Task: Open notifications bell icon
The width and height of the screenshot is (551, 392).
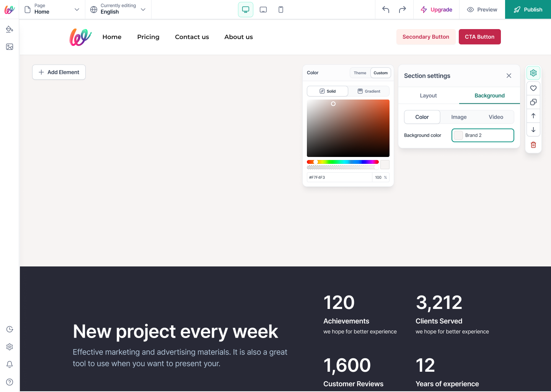Action: coord(10,364)
